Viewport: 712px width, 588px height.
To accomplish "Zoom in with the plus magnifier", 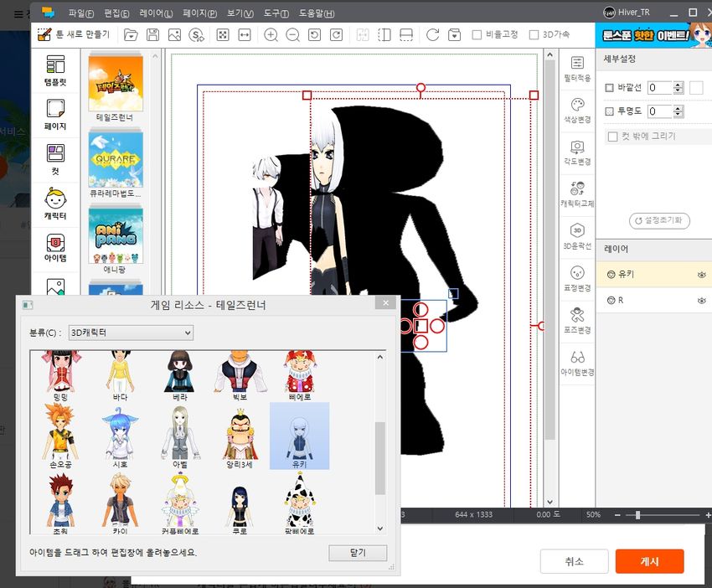I will click(x=271, y=34).
